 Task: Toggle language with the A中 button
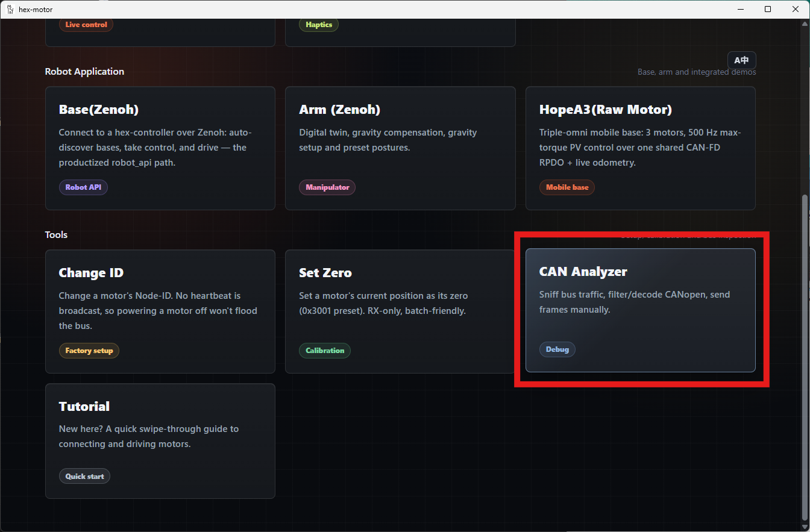pyautogui.click(x=742, y=60)
